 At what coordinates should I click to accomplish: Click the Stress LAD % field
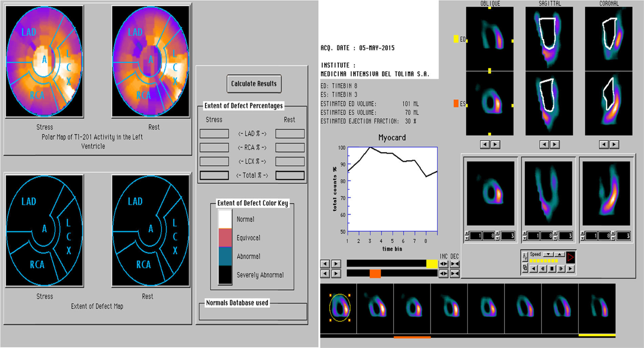click(x=214, y=134)
